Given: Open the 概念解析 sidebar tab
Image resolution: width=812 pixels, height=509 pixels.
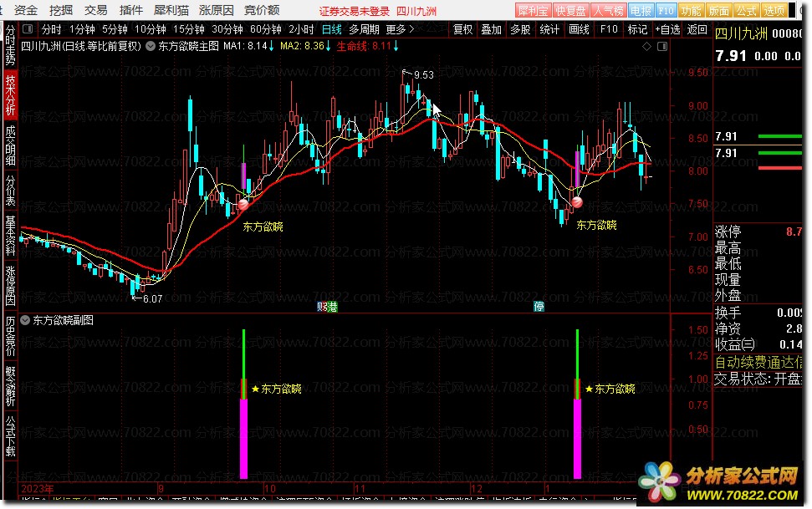Looking at the screenshot, I should pyautogui.click(x=10, y=386).
